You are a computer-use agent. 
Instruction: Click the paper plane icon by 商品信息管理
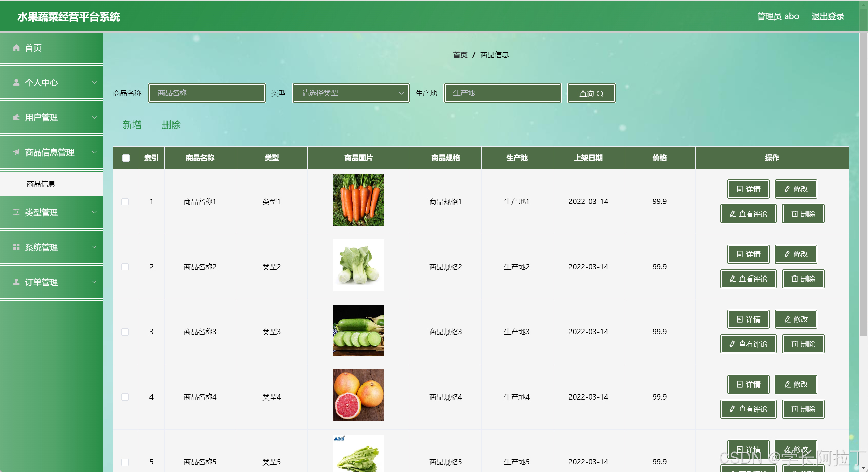[x=16, y=152]
